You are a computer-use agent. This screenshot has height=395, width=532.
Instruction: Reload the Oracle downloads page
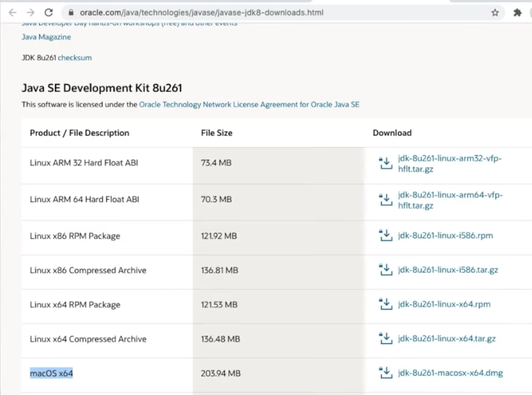49,12
